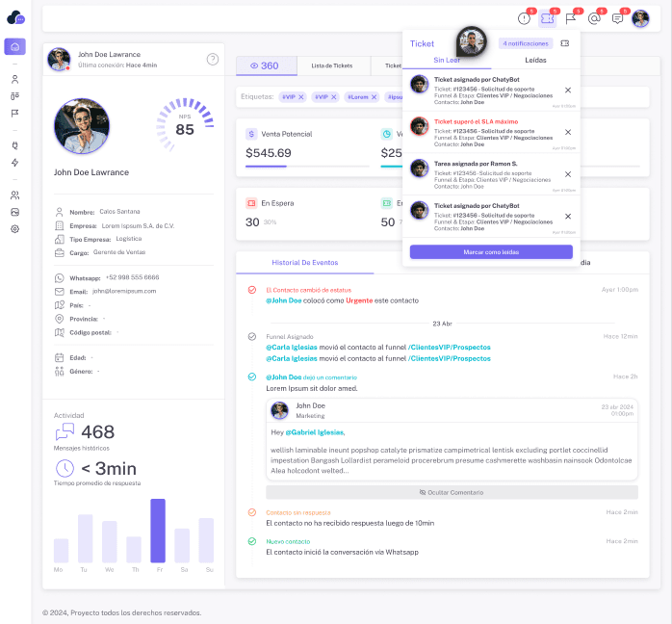Dismiss the 'Ticket superó el SLA máximo' notification
The width and height of the screenshot is (672, 624).
568,132
